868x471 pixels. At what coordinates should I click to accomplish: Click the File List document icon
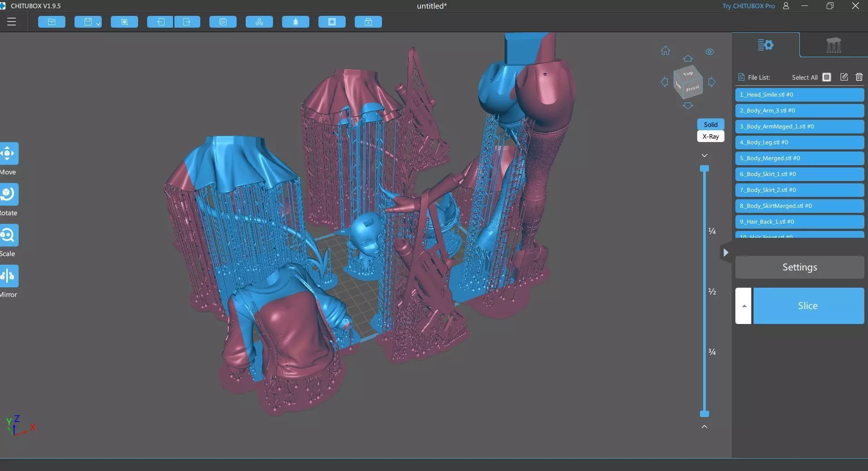tap(741, 77)
